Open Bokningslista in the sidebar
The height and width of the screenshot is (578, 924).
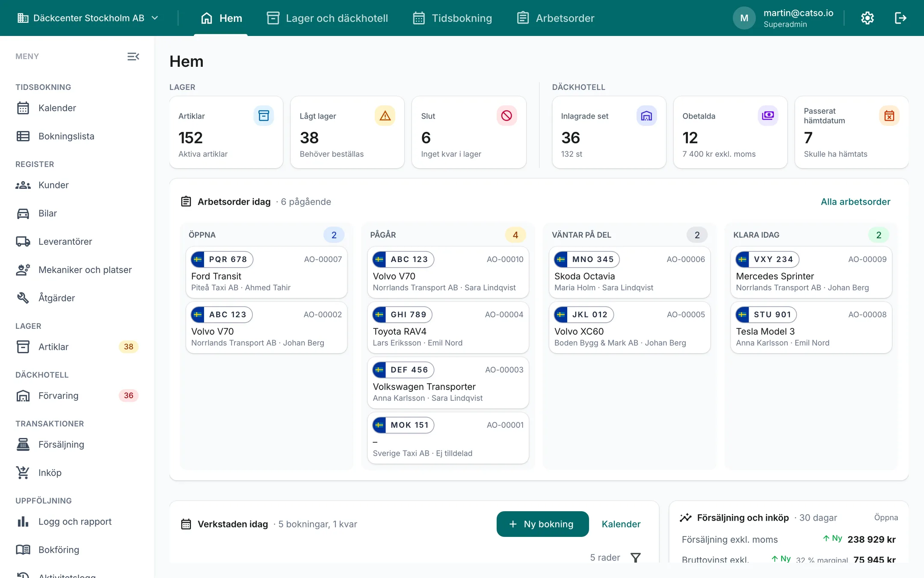[x=77, y=136]
